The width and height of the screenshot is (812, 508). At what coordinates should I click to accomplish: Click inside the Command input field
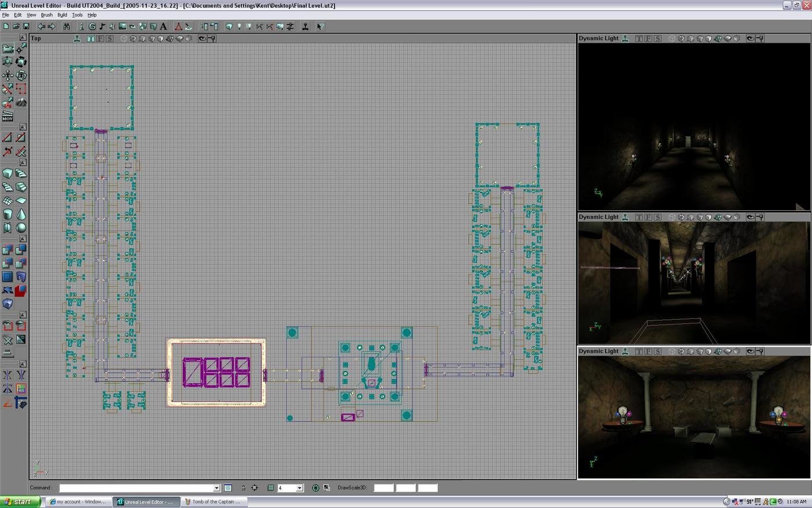tap(136, 488)
